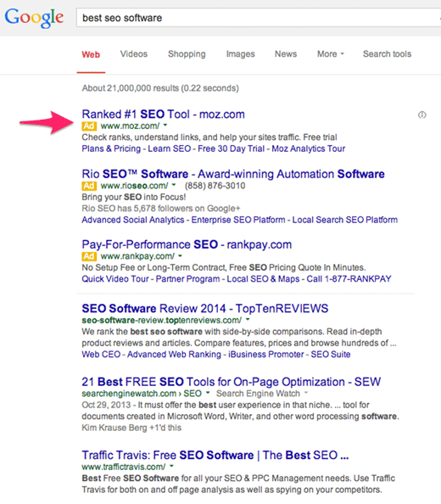Open the dropdown arrow after www.rankpay.com
Viewport: 441px width, 504px height.
coord(180,256)
